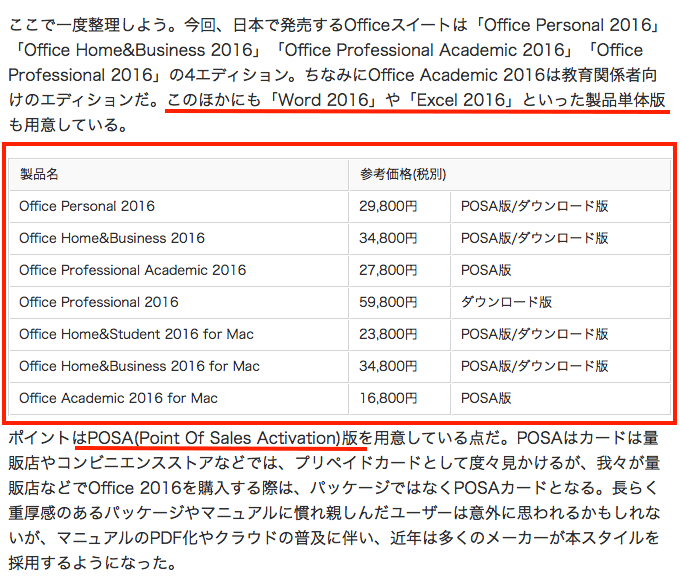Select the Office Personal 2016 product cell
The height and width of the screenshot is (585, 680).
(x=179, y=206)
